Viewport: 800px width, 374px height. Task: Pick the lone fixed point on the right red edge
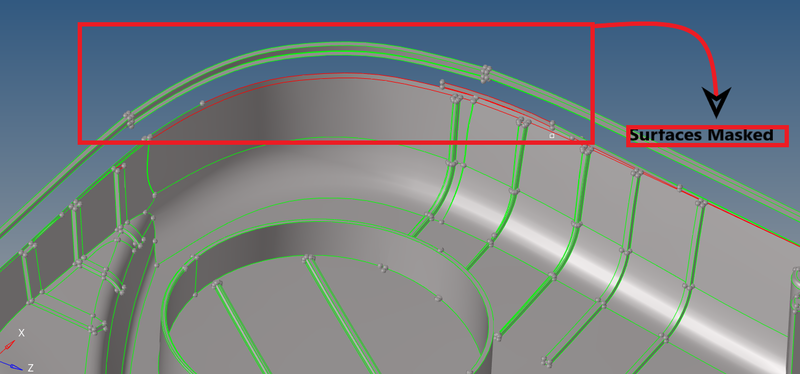tap(679, 188)
